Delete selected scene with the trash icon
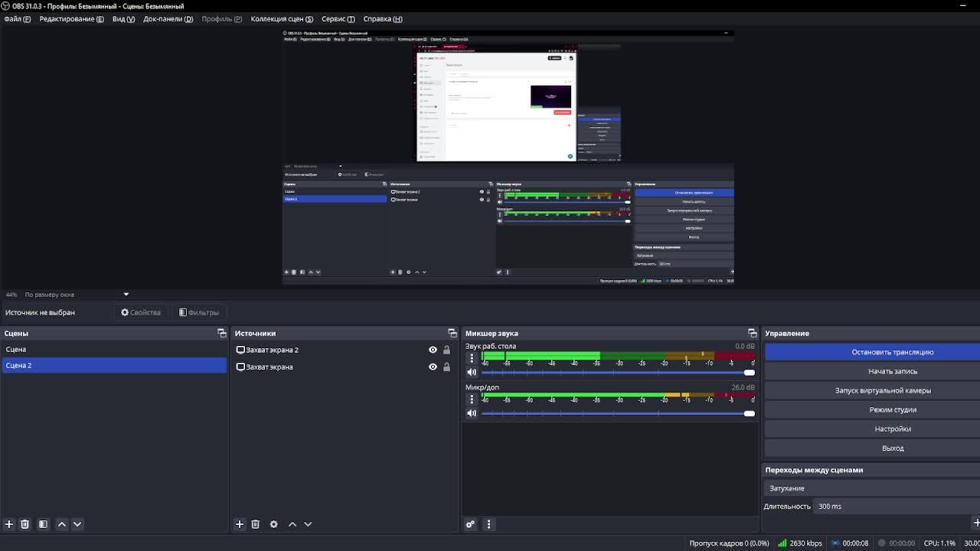The width and height of the screenshot is (980, 551). (x=24, y=524)
